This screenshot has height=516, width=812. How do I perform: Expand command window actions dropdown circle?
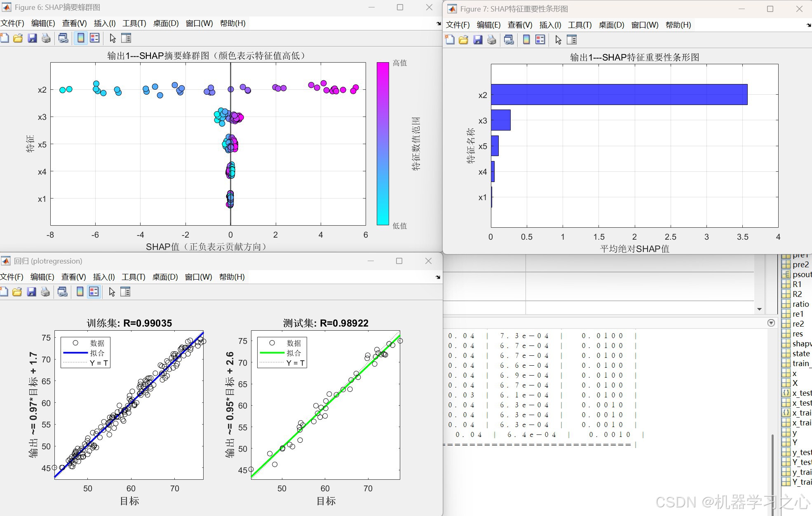pos(771,323)
